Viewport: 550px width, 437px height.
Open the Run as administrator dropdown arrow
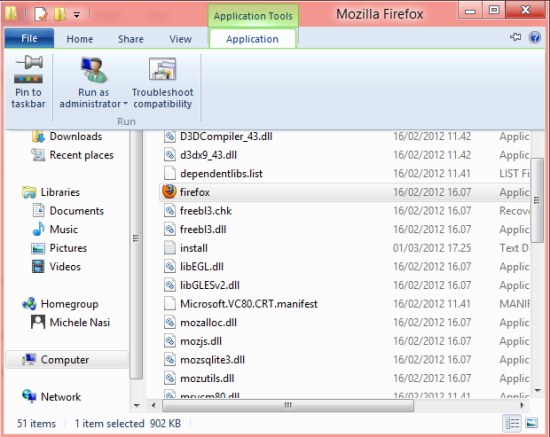click(x=125, y=104)
